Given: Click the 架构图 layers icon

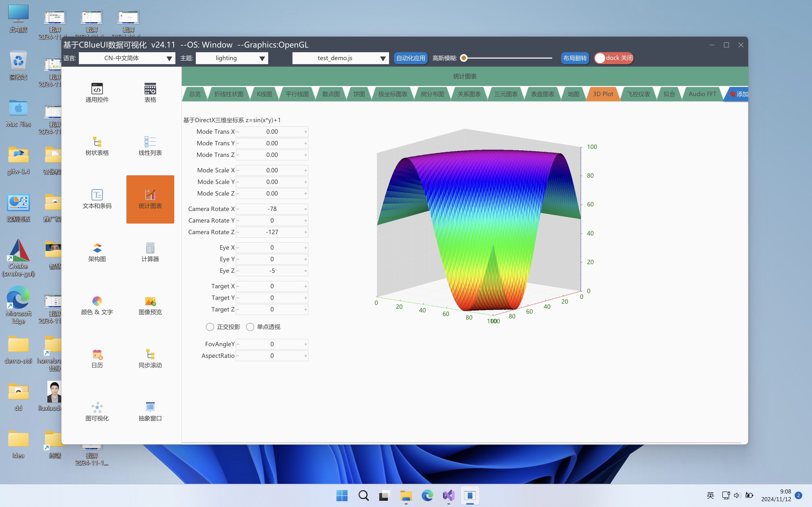Looking at the screenshot, I should coord(97,248).
